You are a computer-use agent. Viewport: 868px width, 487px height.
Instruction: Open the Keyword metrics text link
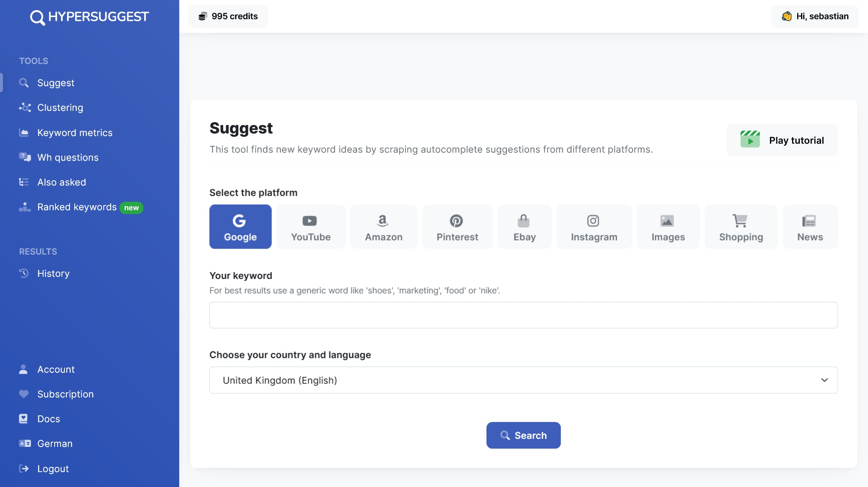tap(75, 133)
